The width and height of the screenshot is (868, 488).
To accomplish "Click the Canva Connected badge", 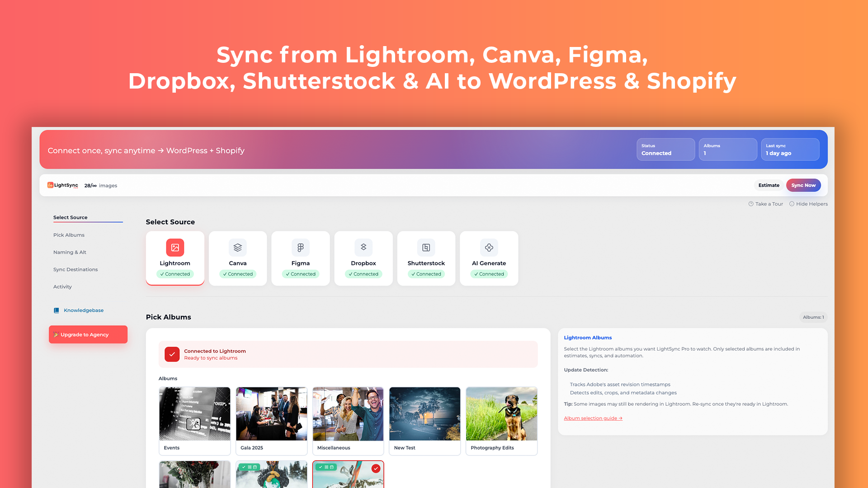I will click(x=238, y=274).
